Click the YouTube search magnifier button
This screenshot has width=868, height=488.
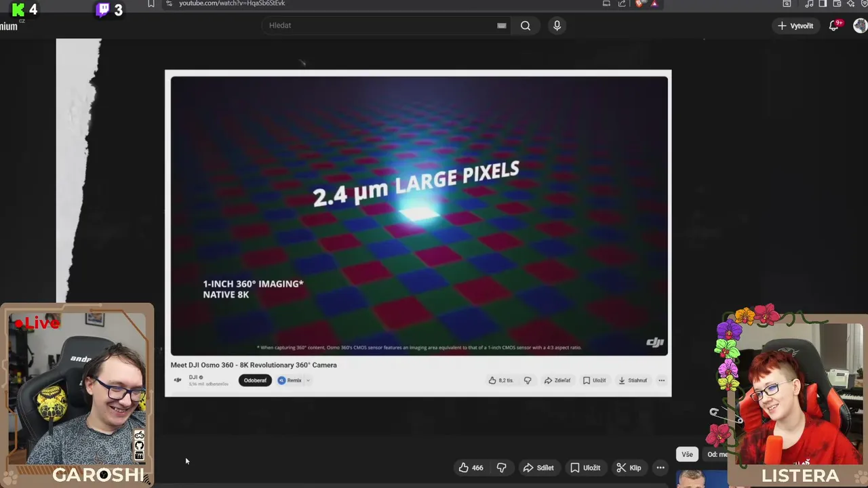coord(526,26)
